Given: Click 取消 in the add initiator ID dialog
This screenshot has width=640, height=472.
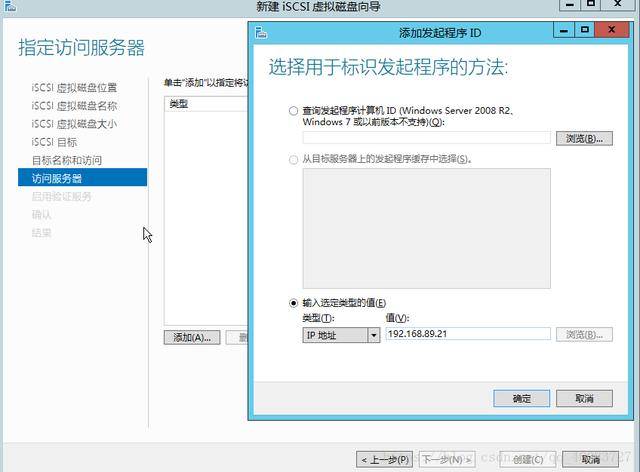Looking at the screenshot, I should pos(584,399).
